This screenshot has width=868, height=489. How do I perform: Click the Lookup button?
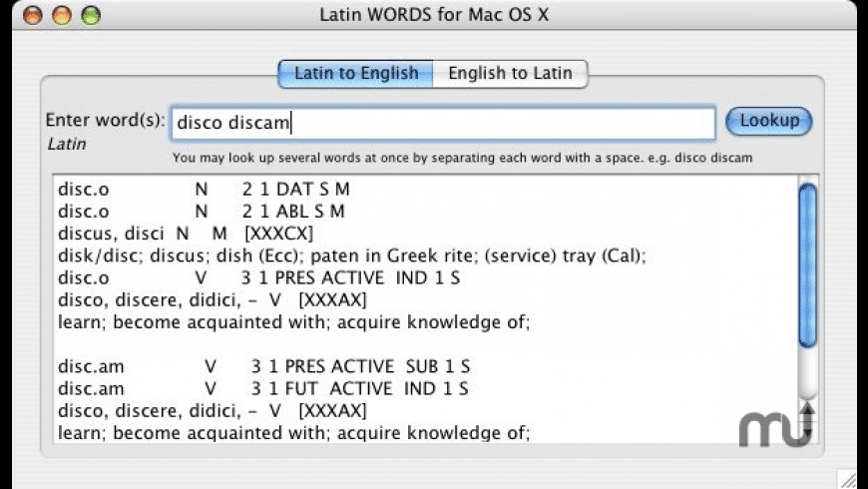769,122
